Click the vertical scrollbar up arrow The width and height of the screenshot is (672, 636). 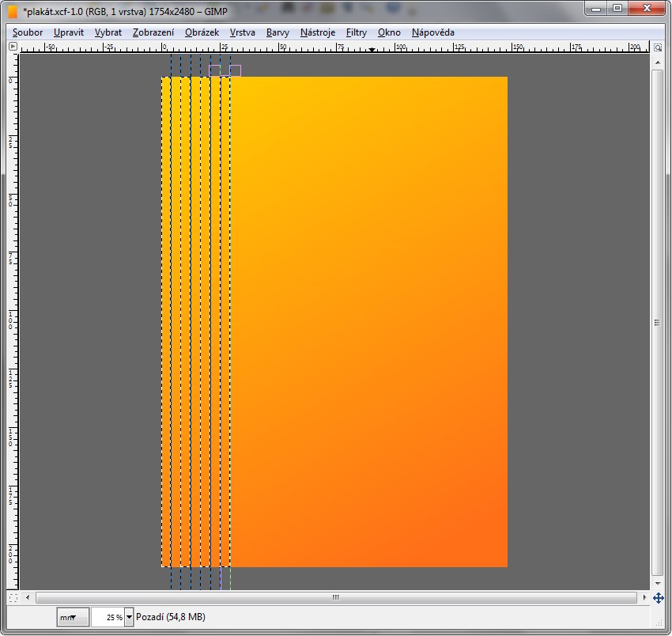tap(658, 62)
